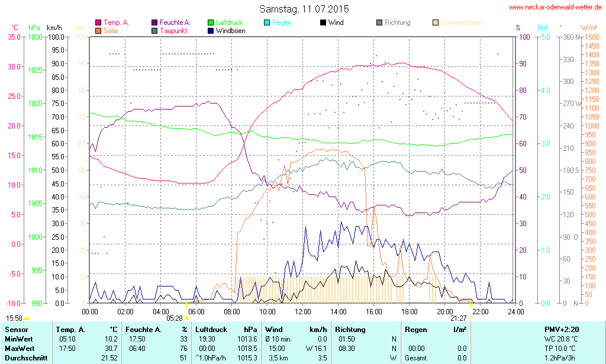Click the green Luftdruck legend swatch

click(x=211, y=22)
